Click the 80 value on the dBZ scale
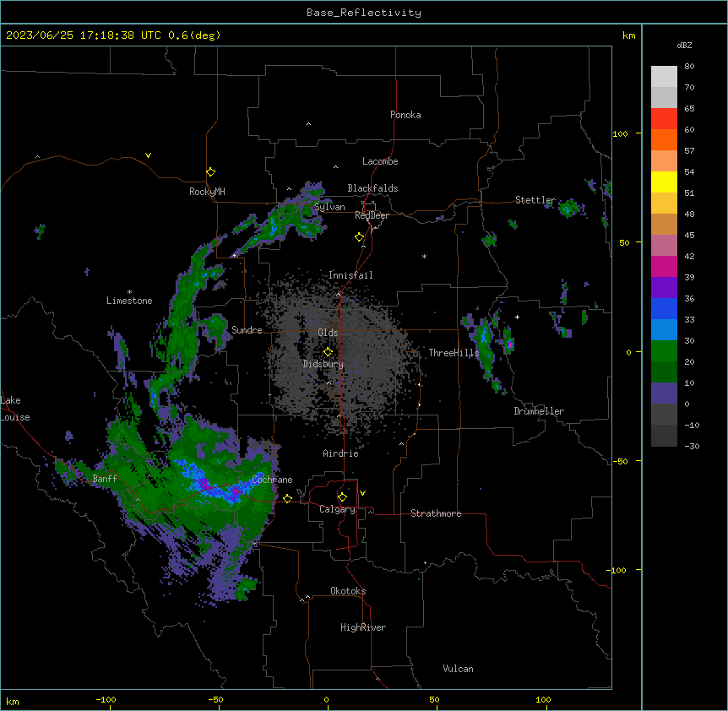728x711 pixels. click(x=689, y=67)
